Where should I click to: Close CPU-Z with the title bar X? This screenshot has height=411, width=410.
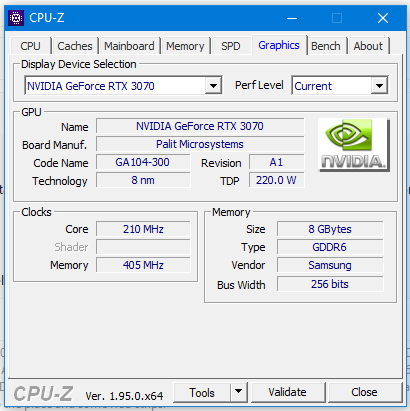click(383, 18)
